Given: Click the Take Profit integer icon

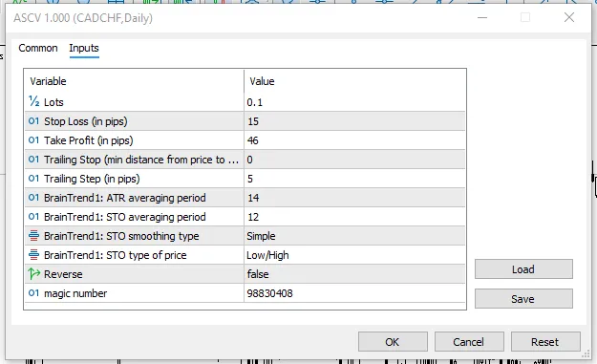Looking at the screenshot, I should (33, 140).
